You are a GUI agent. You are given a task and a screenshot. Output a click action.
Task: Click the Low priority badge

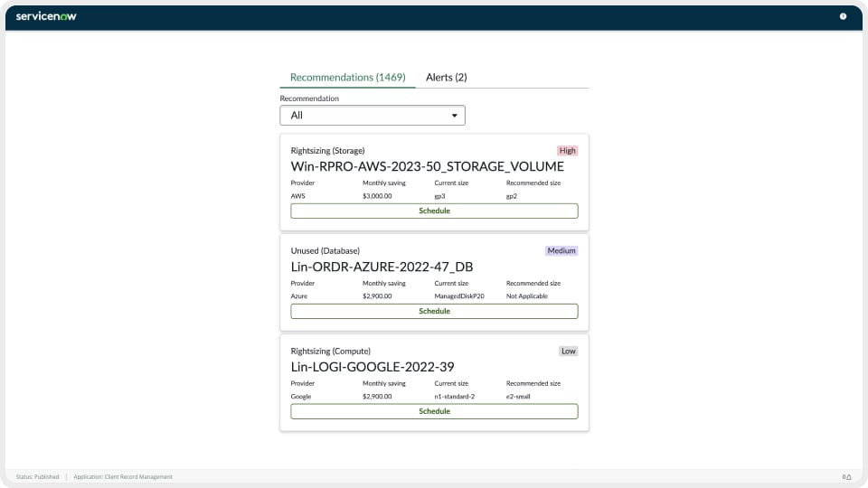(x=568, y=351)
